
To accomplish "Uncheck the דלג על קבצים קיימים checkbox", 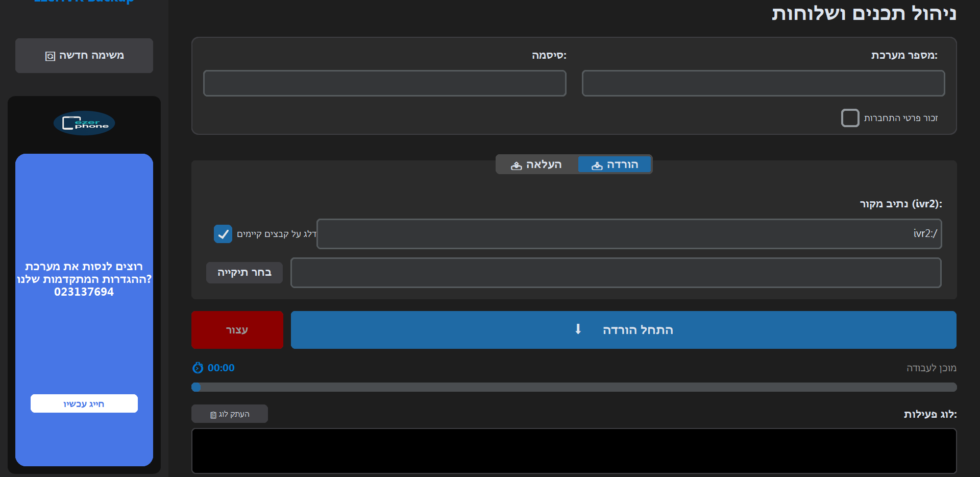I will (x=223, y=234).
